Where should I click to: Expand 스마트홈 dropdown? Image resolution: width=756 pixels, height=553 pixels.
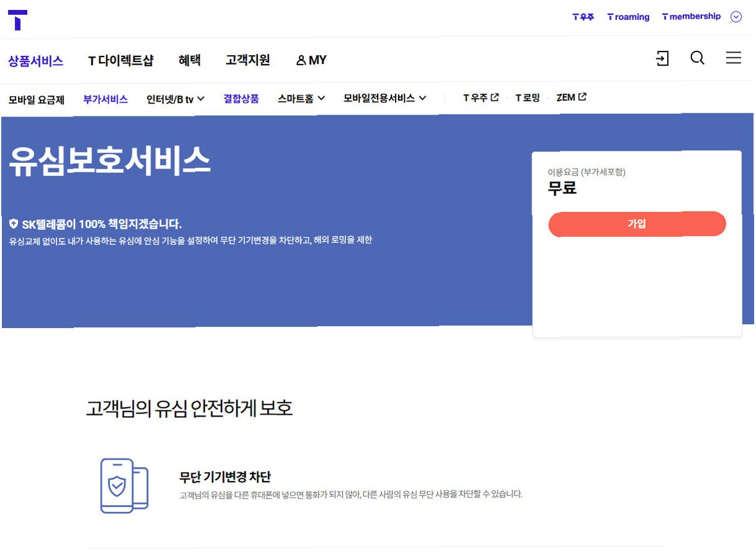301,99
